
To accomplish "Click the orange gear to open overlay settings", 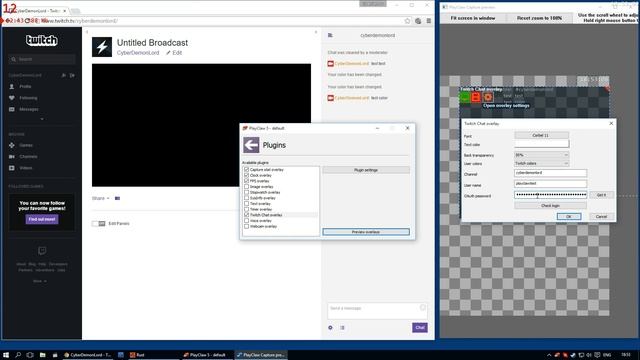I will coord(488,98).
